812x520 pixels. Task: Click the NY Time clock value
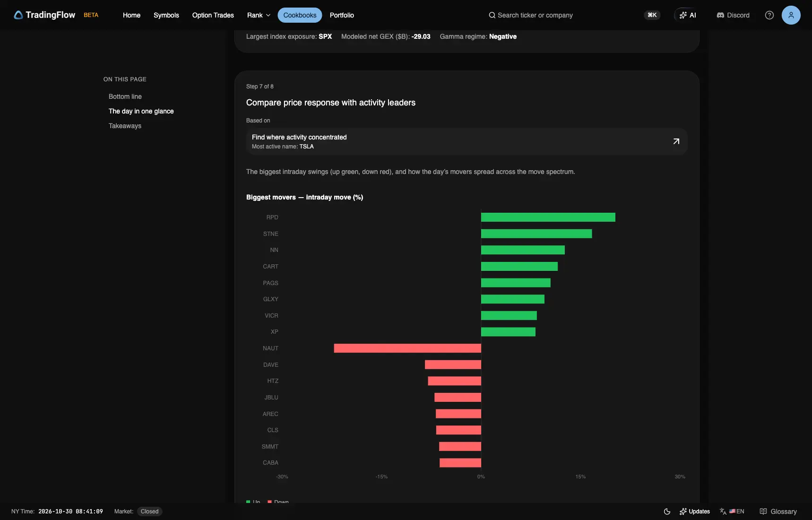tap(70, 511)
